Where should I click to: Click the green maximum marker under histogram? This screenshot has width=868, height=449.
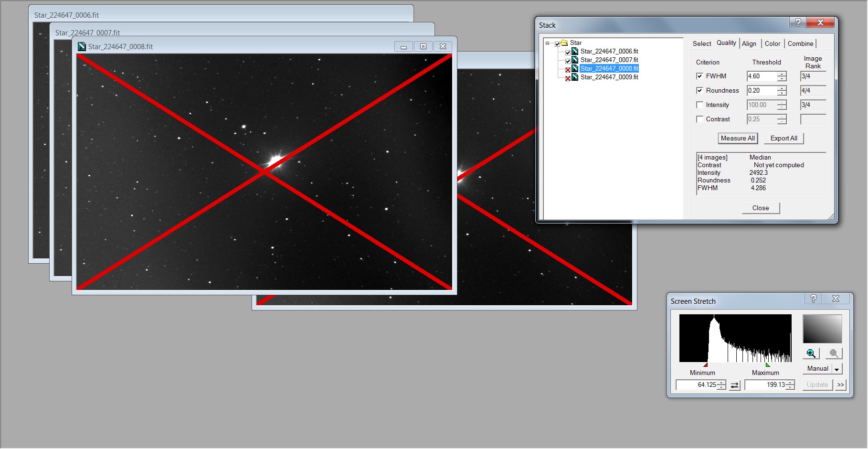tap(768, 365)
